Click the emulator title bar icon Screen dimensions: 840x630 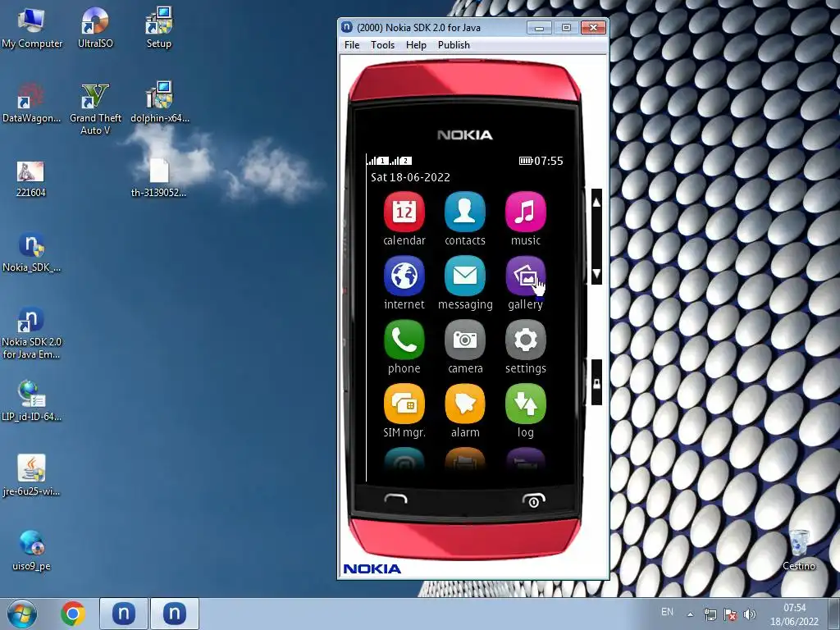pos(347,27)
